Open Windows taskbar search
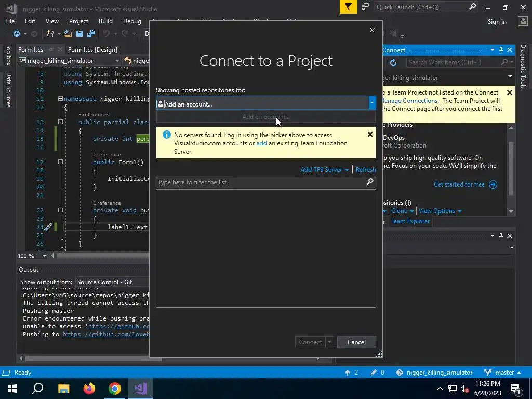 37,389
